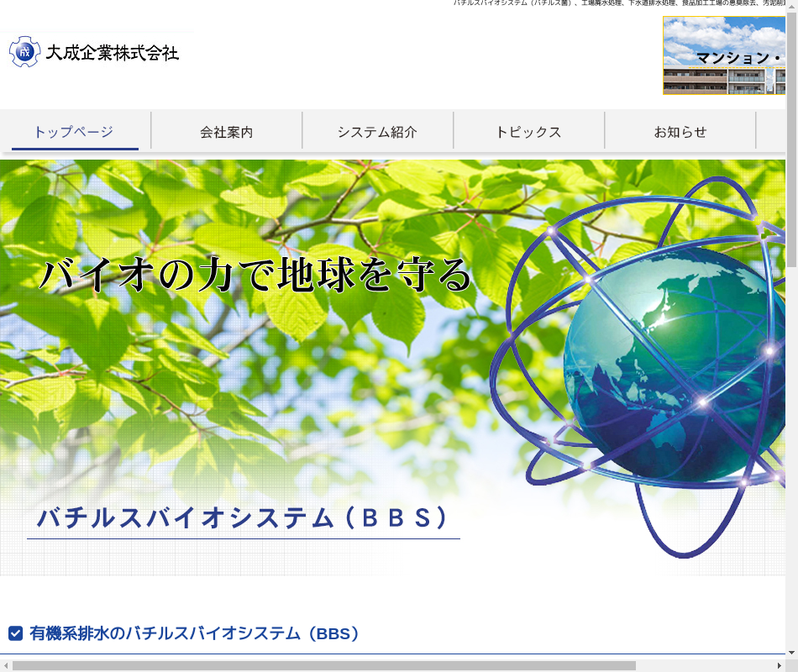Click the vertical scrollbar thumb
Image resolution: width=798 pixels, height=672 pixels.
(x=791, y=139)
